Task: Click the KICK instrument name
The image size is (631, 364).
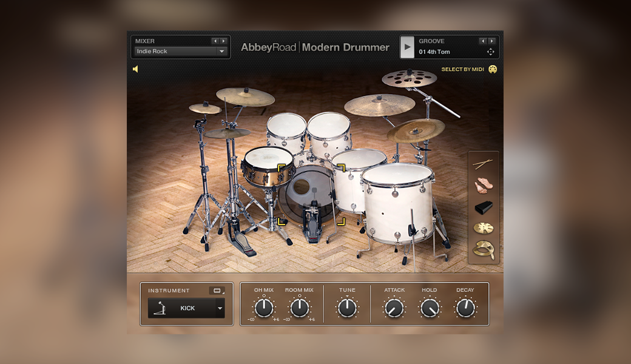Action: coord(187,308)
